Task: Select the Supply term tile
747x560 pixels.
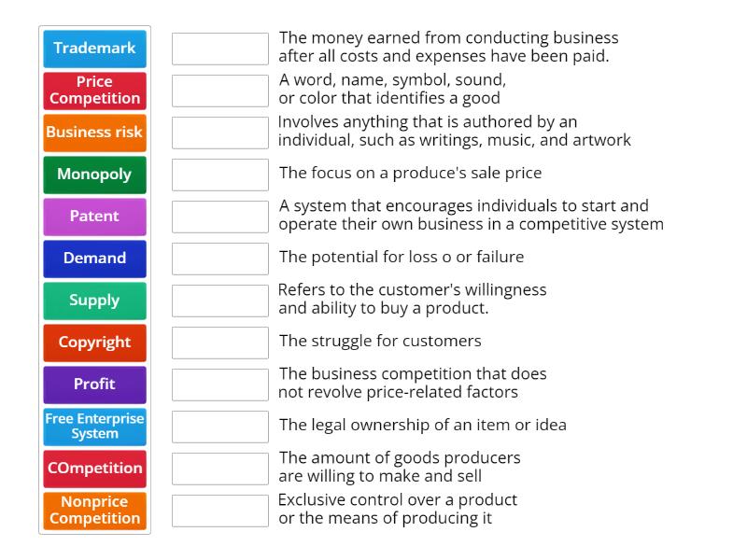Action: click(x=94, y=301)
